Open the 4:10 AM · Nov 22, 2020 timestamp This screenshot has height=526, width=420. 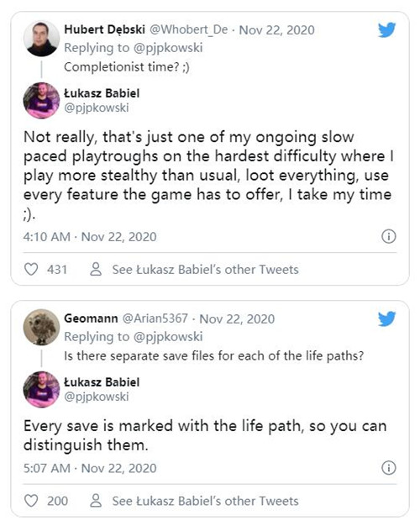click(90, 237)
